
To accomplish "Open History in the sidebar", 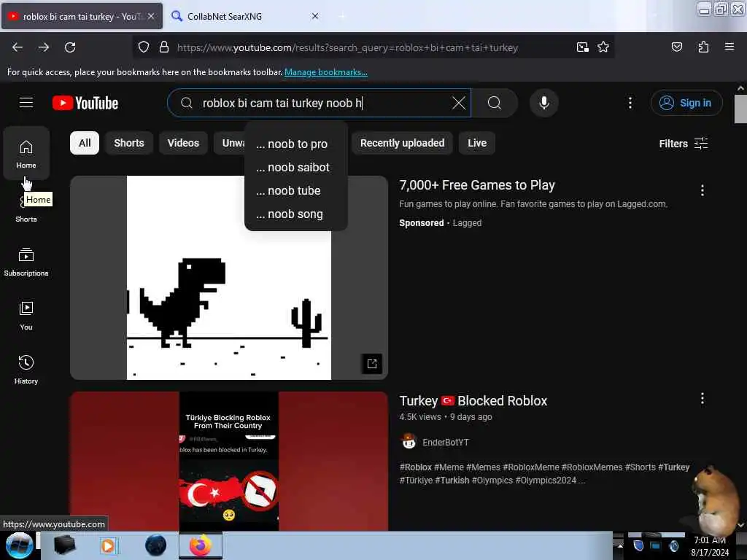I will point(26,369).
